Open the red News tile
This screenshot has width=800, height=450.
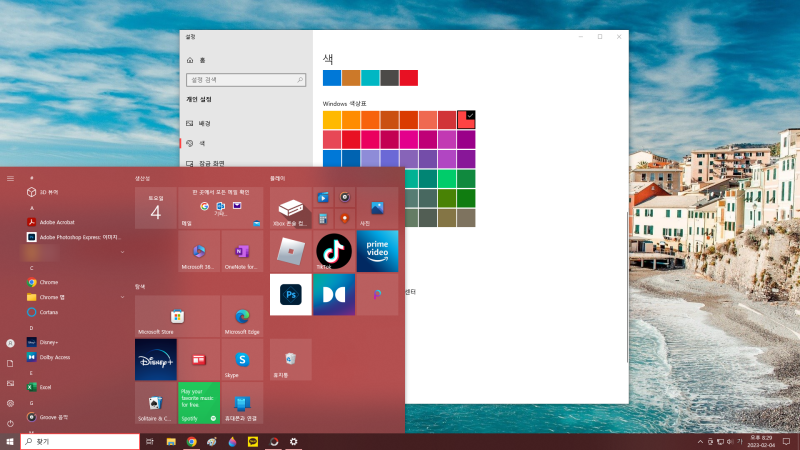pos(199,359)
